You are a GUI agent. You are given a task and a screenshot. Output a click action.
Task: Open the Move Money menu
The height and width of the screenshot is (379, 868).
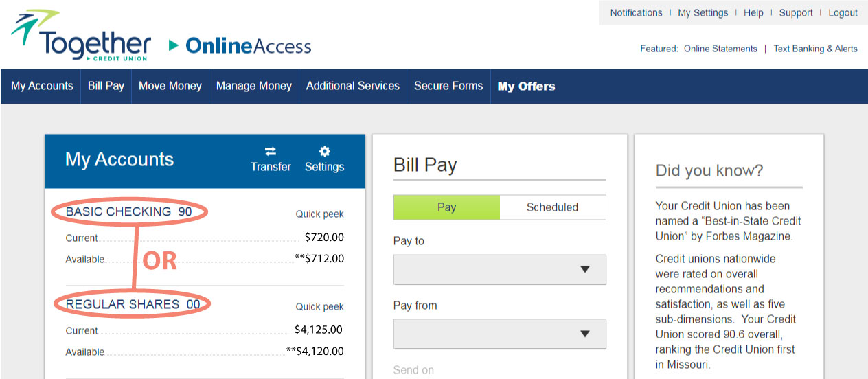click(x=170, y=87)
